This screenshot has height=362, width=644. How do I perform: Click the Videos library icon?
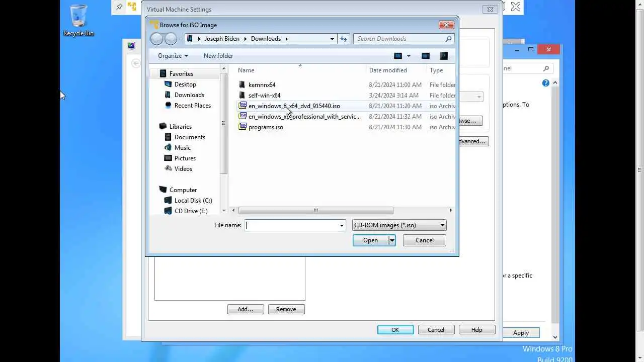coord(168,169)
